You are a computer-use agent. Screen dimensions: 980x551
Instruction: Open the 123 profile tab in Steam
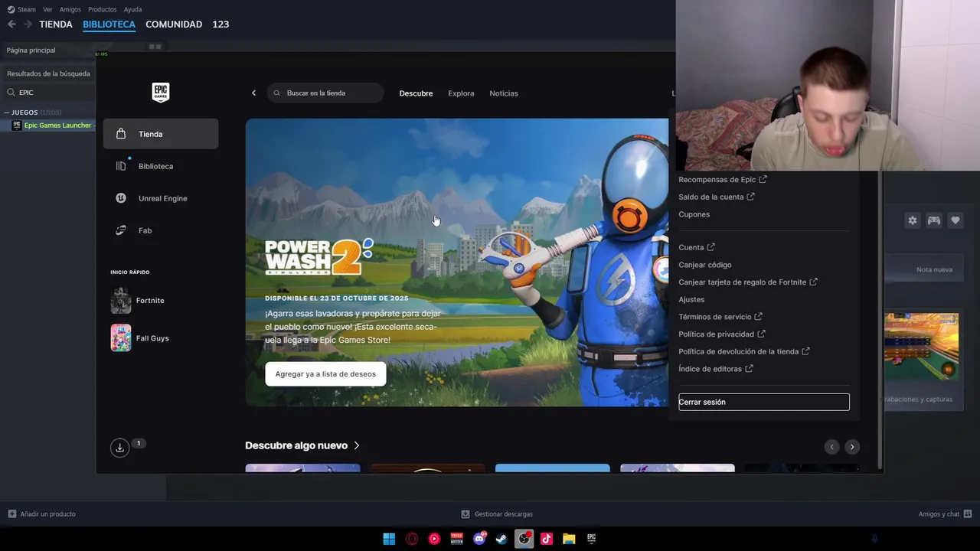tap(220, 24)
